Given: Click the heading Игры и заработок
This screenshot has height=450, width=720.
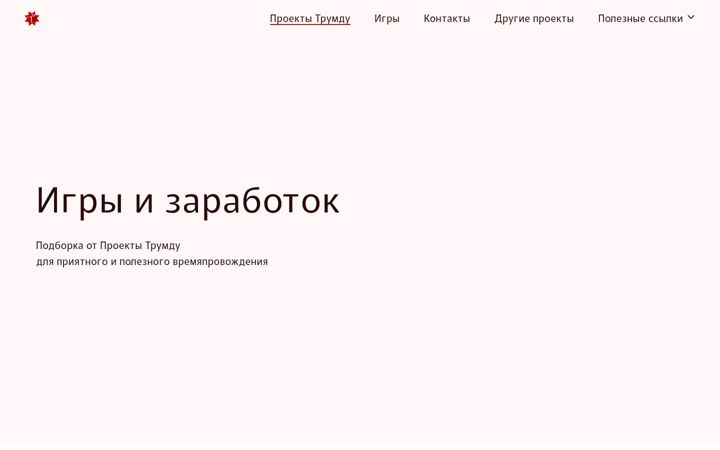Looking at the screenshot, I should pyautogui.click(x=188, y=201).
